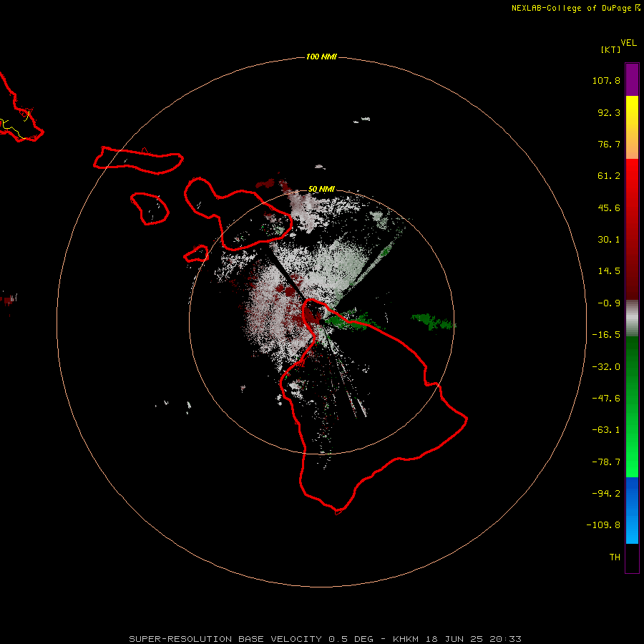Click the -63.1 velocity scale value
This screenshot has width=644, height=644.
(606, 430)
